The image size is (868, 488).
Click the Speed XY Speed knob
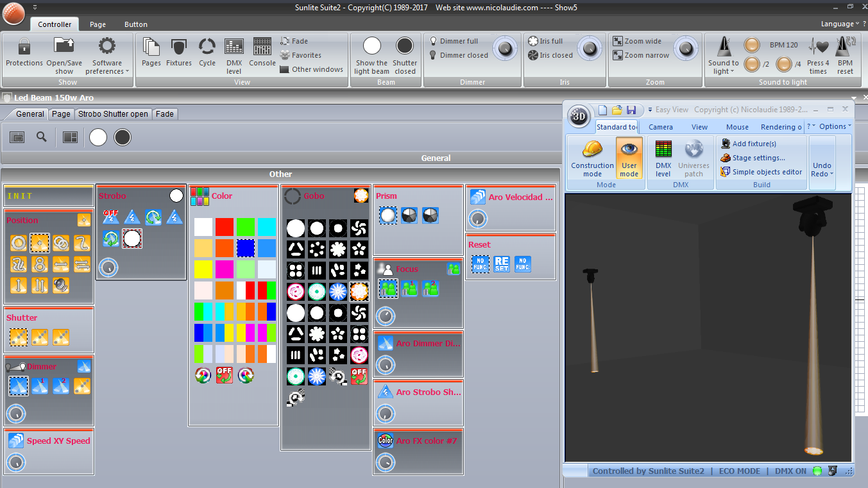tap(16, 462)
